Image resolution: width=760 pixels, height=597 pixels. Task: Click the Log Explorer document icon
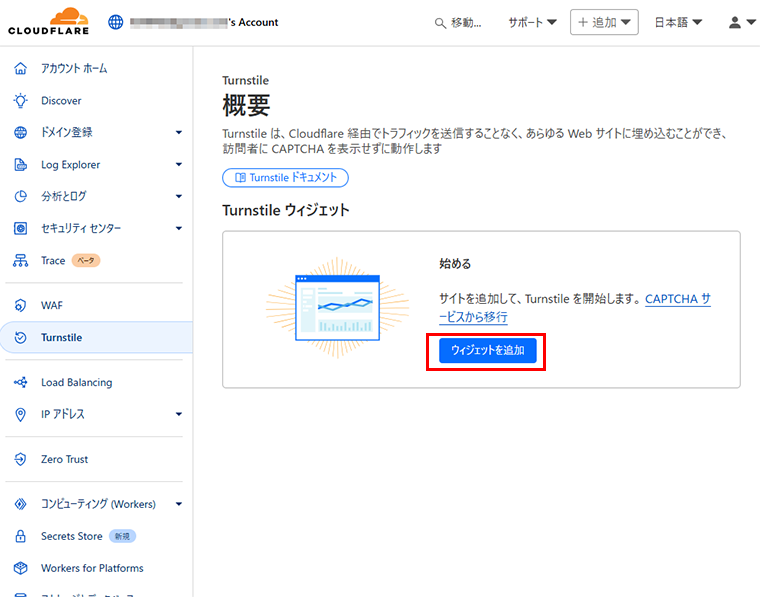20,164
